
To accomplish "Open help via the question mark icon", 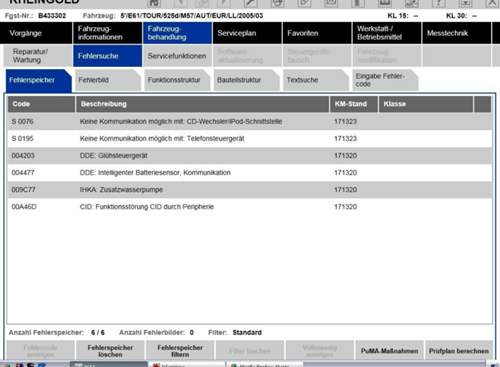I will click(x=439, y=3).
